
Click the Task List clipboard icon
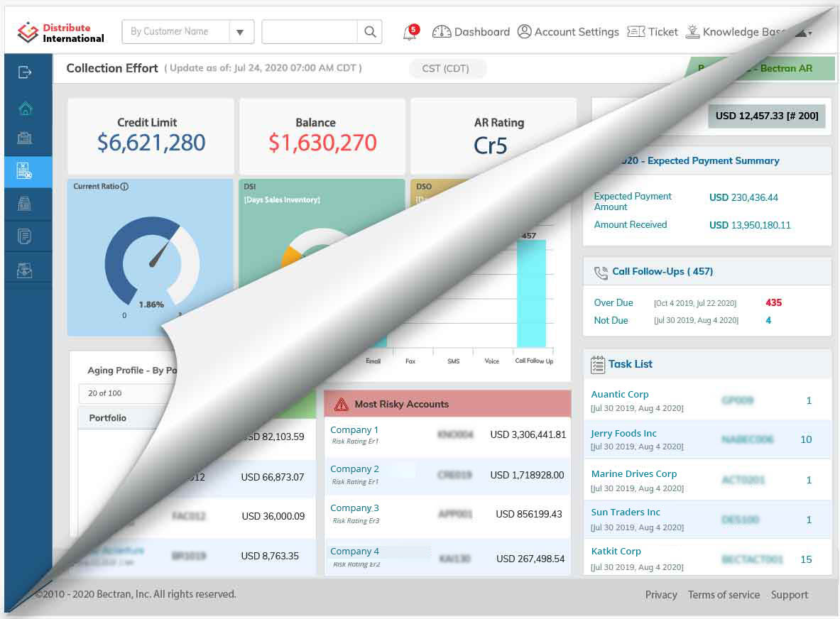coord(598,365)
